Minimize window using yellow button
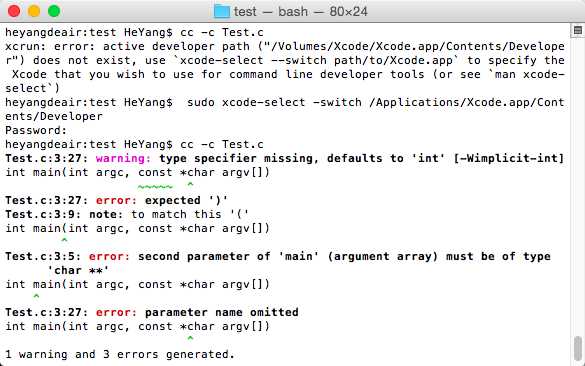 (x=34, y=11)
